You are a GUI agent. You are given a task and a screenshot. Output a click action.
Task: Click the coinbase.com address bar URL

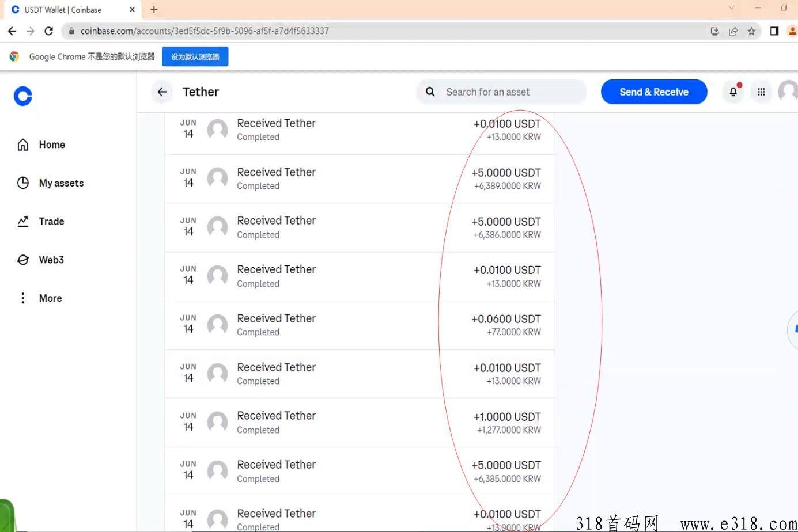[x=205, y=31]
